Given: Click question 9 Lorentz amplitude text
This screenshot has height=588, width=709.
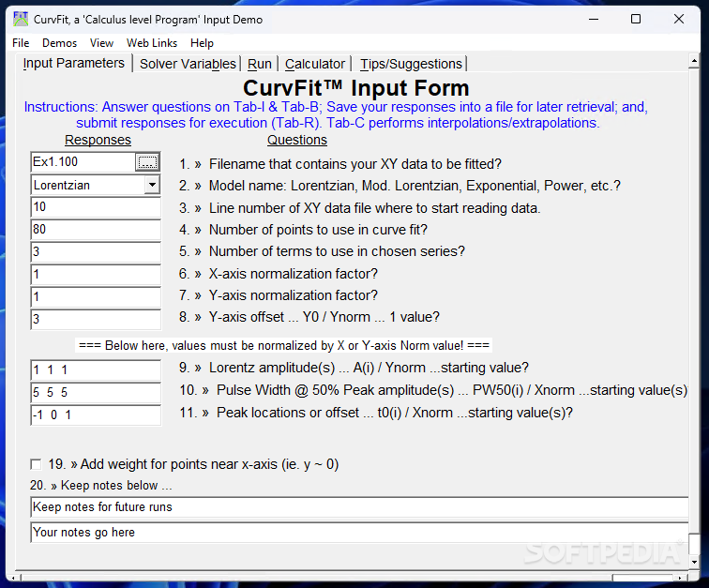Looking at the screenshot, I should [369, 368].
